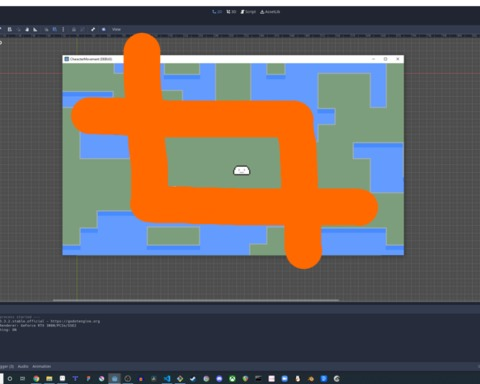Select the active Godot taskbar icon
The height and width of the screenshot is (384, 480).
click(x=115, y=379)
